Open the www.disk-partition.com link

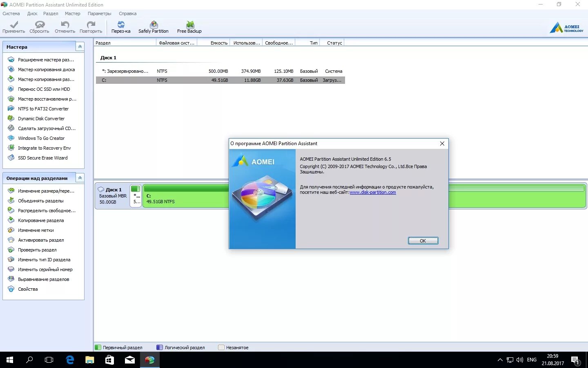point(373,192)
